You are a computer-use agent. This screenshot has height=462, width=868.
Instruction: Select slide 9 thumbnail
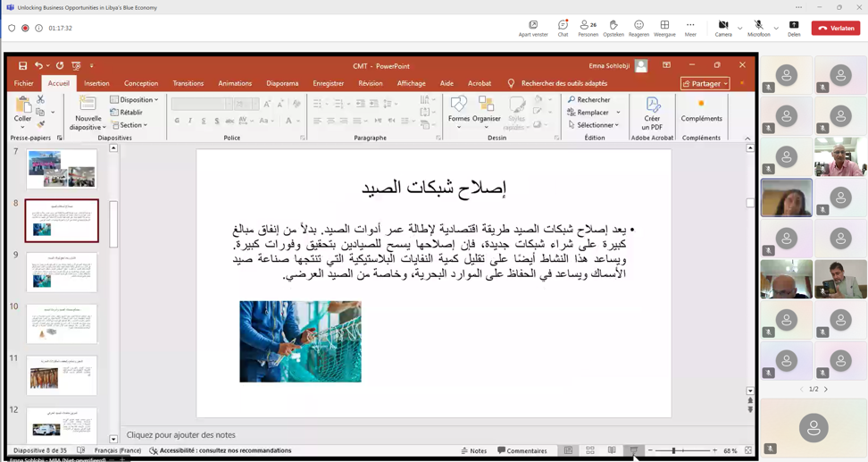tap(62, 272)
